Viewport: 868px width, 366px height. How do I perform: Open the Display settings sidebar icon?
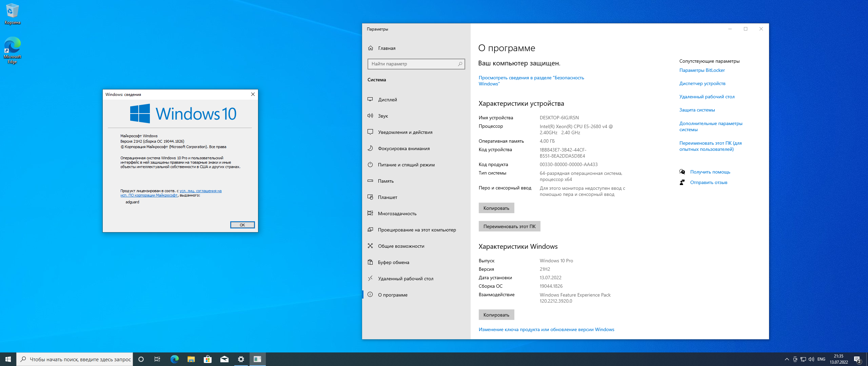(370, 99)
